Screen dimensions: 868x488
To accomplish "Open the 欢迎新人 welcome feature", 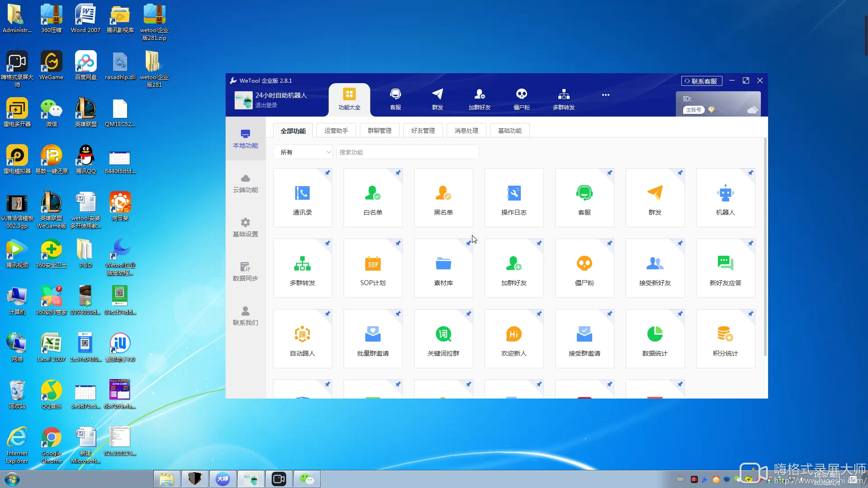I will click(x=514, y=338).
